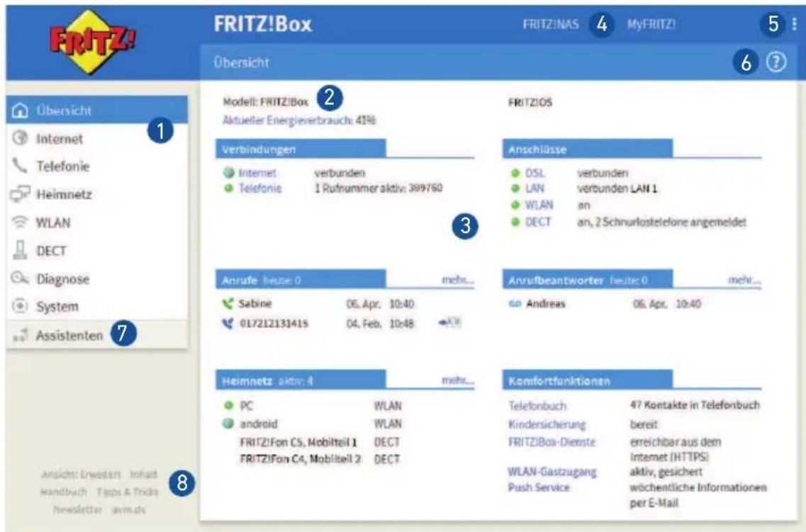Click Ansicht: Erweitert footer link
806x532 pixels.
point(81,475)
